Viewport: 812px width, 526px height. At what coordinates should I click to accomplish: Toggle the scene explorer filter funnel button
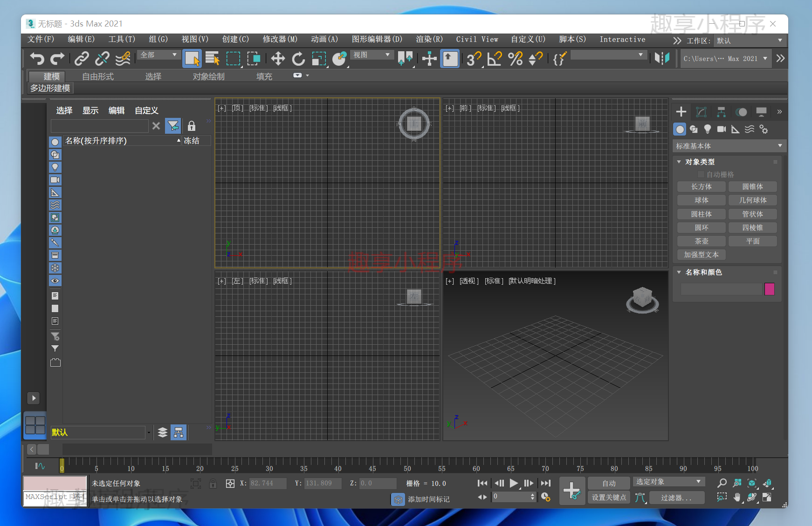point(173,126)
